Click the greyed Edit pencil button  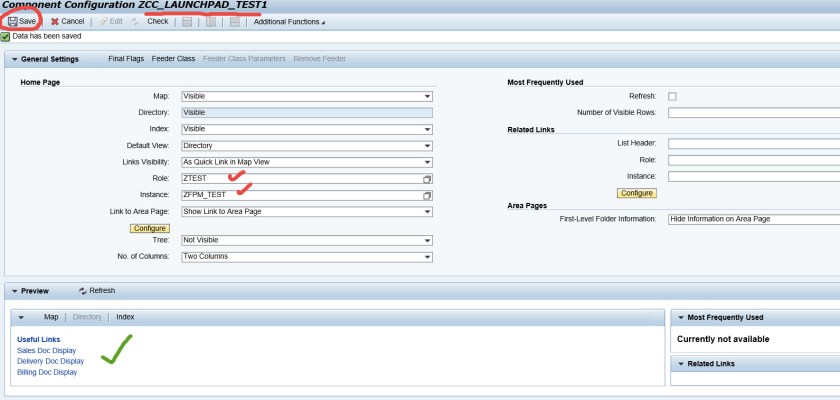tap(111, 21)
